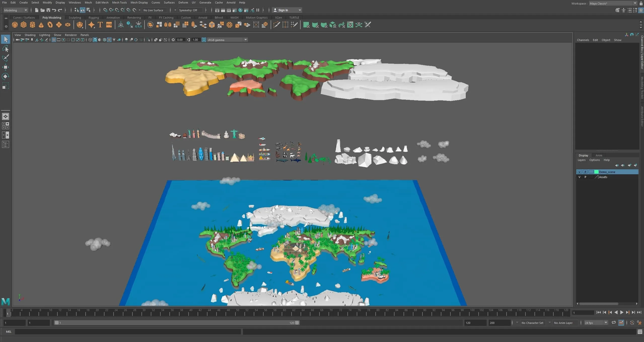Toggle visibility V of Assets layer
This screenshot has width=644, height=342.
click(x=579, y=177)
